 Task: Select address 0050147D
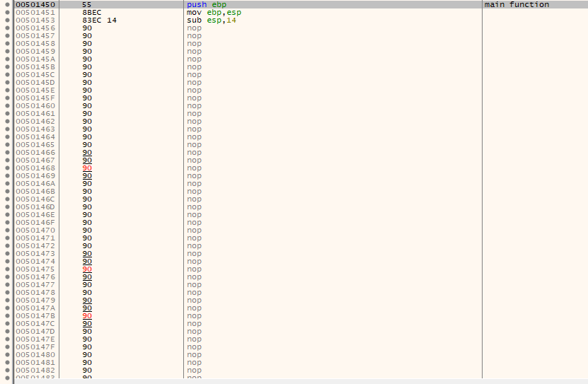click(x=35, y=331)
